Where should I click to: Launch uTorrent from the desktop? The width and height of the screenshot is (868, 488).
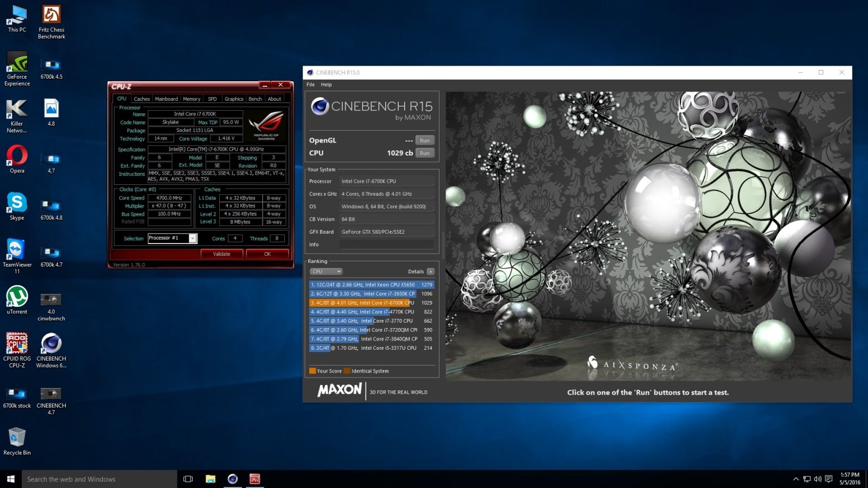(x=17, y=297)
